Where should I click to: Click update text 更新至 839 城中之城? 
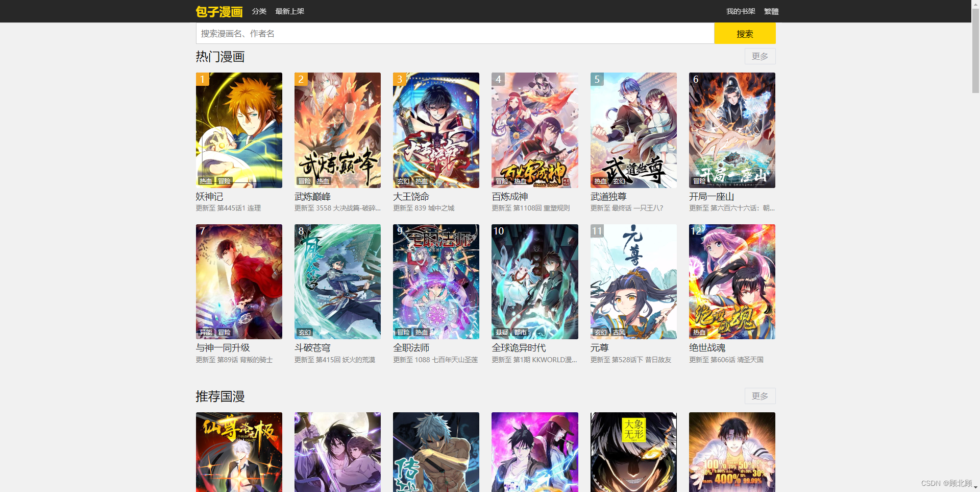click(424, 208)
